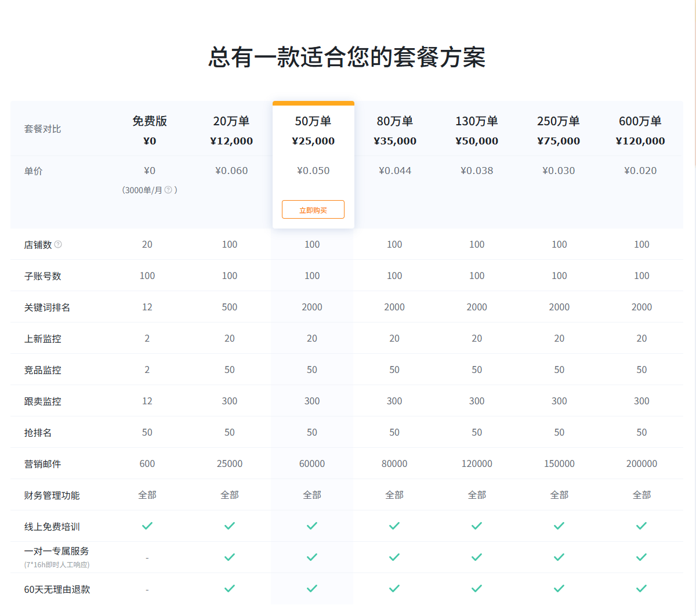696x616 pixels.
Task: Click 线上免费培训 checkmark under 免费版
Action: [x=147, y=526]
